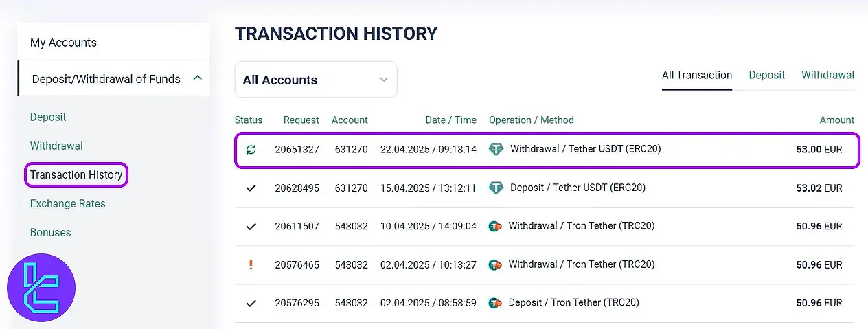
Task: Click the Tron Tether icon for request 20576465
Action: pos(494,264)
